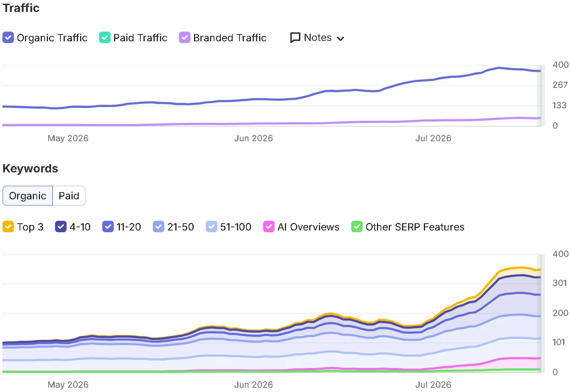This screenshot has width=571, height=392.
Task: Click the 21-50 legend label
Action: coord(181,227)
